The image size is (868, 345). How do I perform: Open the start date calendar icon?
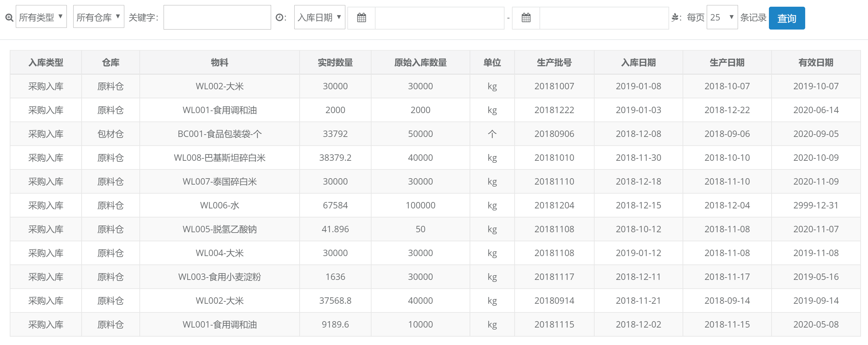tap(361, 18)
